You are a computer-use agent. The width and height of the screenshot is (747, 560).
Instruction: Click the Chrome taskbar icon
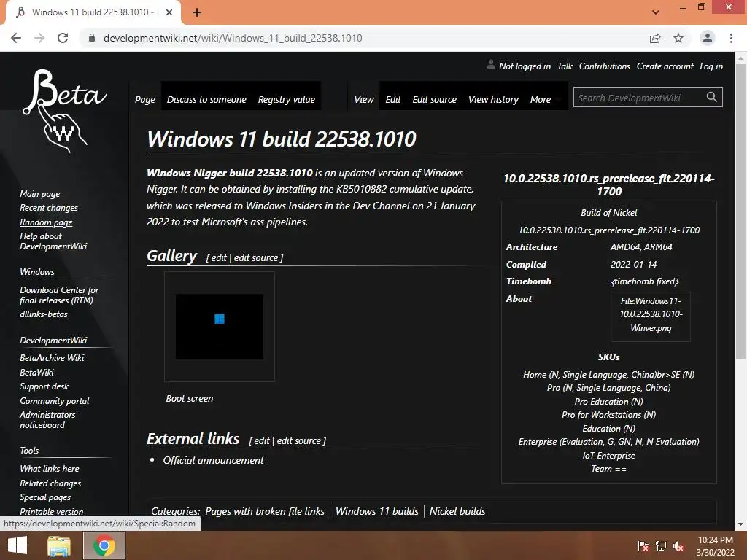104,545
